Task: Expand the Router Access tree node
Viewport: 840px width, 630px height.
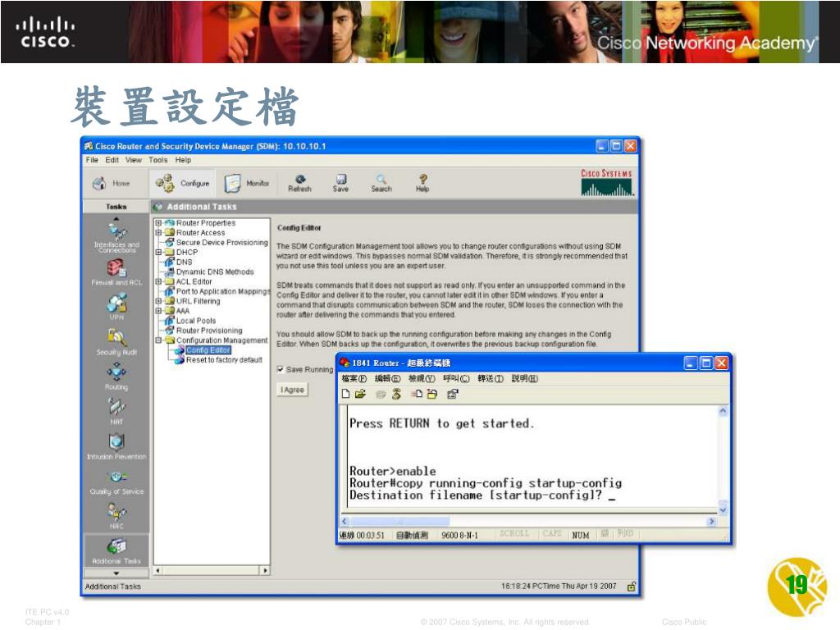Action: (x=158, y=232)
